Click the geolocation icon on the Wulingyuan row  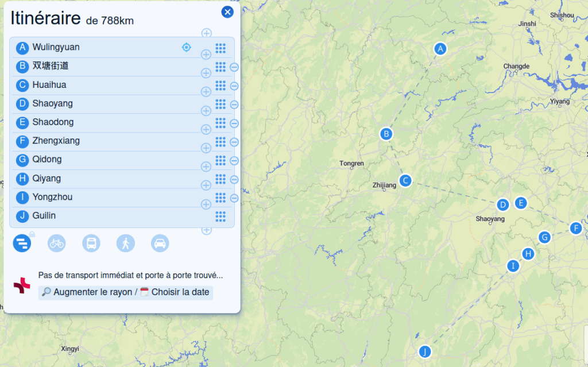(x=186, y=47)
